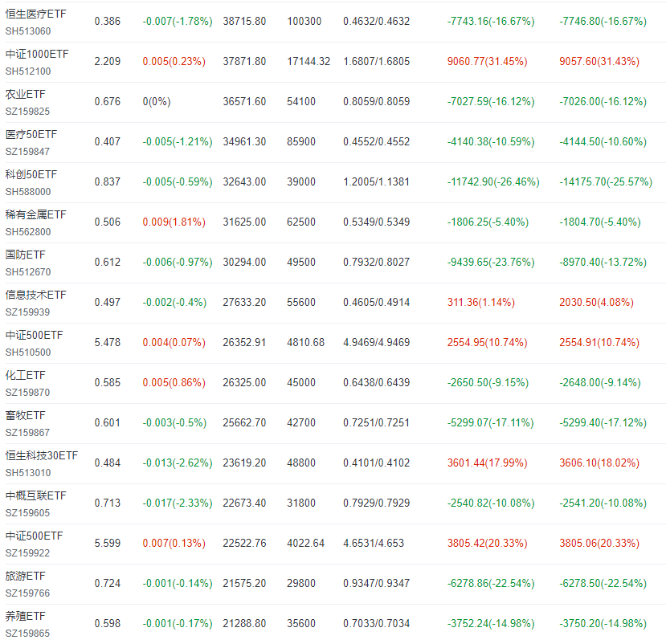
Task: Click the code SZ159922
Action: pyautogui.click(x=27, y=552)
